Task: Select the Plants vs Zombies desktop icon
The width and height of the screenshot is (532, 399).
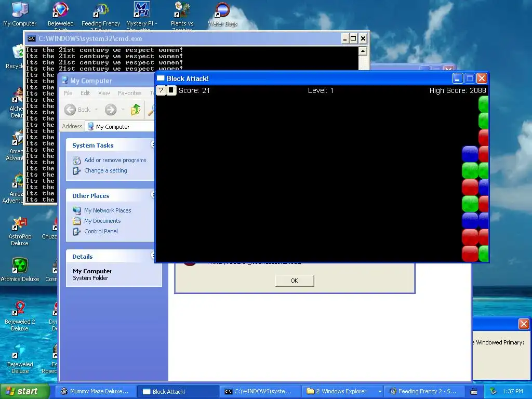Action: pyautogui.click(x=182, y=16)
